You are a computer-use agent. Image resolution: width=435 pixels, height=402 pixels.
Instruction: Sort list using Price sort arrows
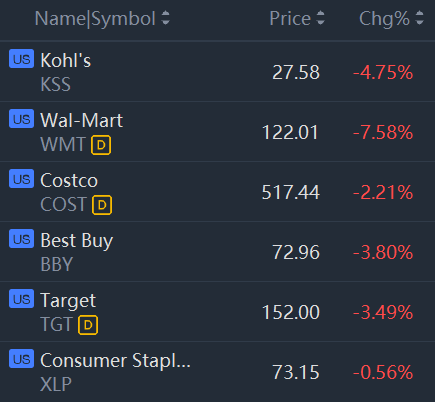tap(320, 18)
